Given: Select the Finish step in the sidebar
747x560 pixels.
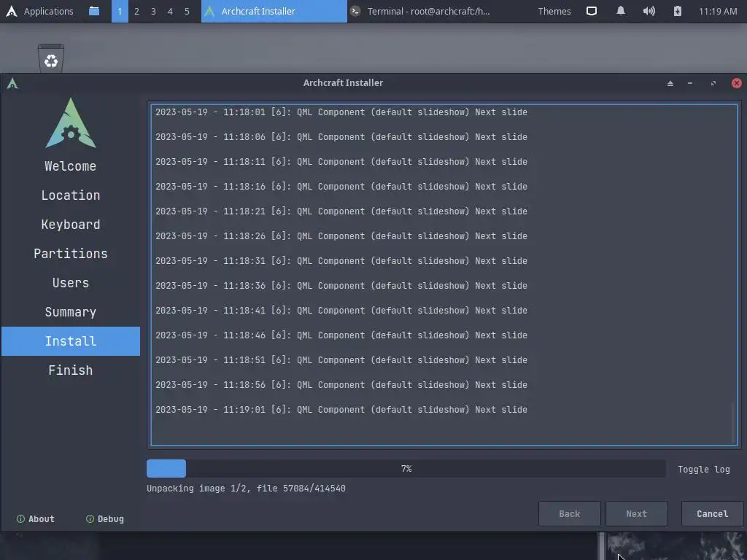Looking at the screenshot, I should point(71,370).
